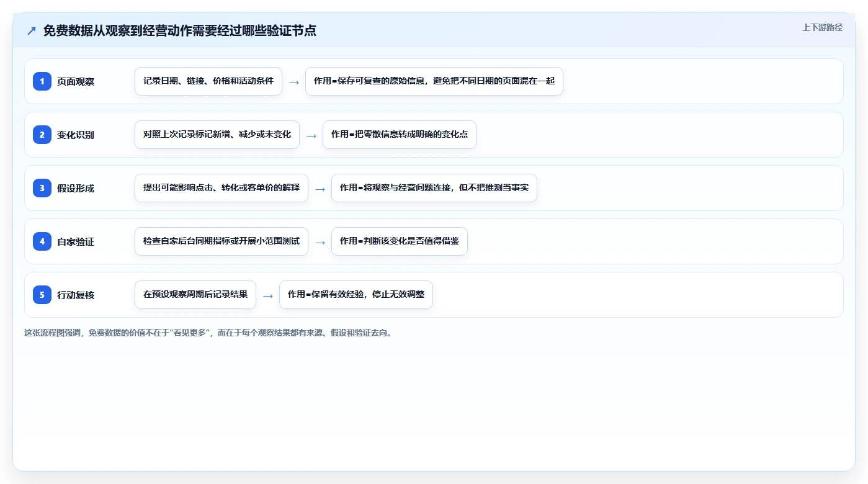Click the step 1 number badge
Image resolution: width=868 pixels, height=484 pixels.
42,81
